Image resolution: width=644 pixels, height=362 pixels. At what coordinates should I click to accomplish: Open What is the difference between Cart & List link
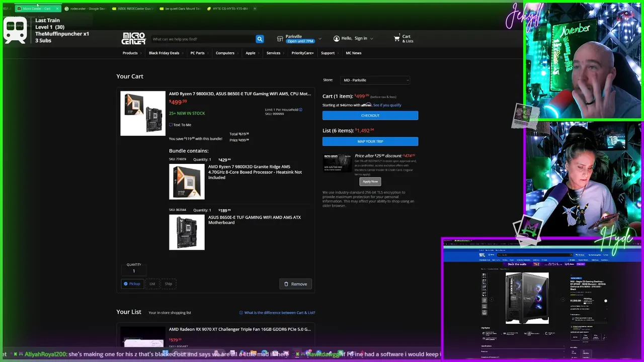[x=280, y=313]
